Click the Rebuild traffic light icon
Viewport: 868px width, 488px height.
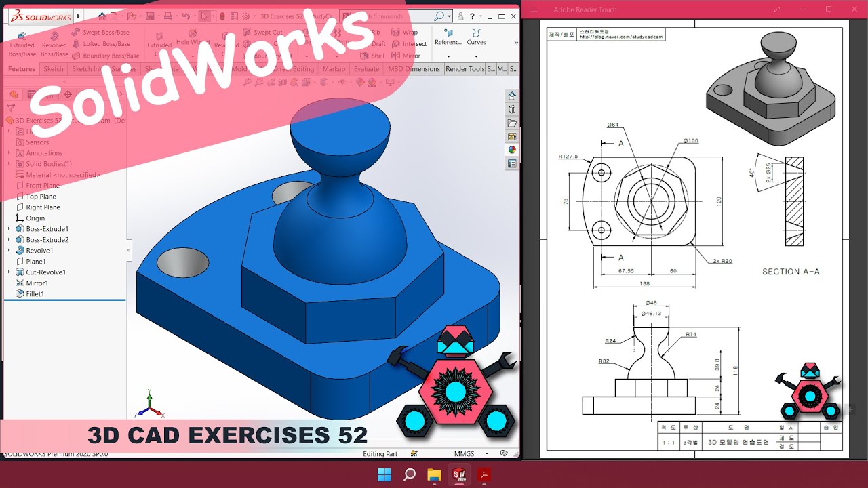pyautogui.click(x=223, y=16)
